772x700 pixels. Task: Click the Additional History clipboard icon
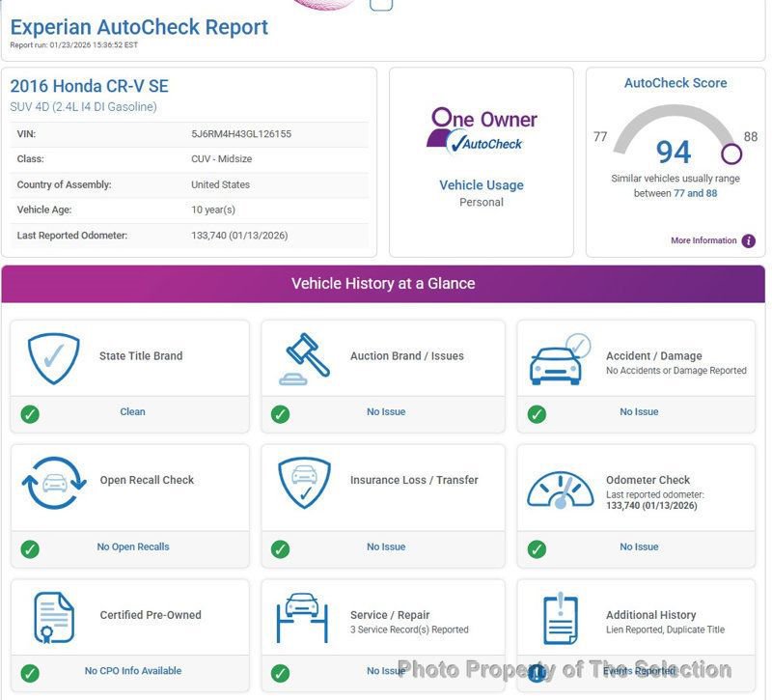[560, 618]
